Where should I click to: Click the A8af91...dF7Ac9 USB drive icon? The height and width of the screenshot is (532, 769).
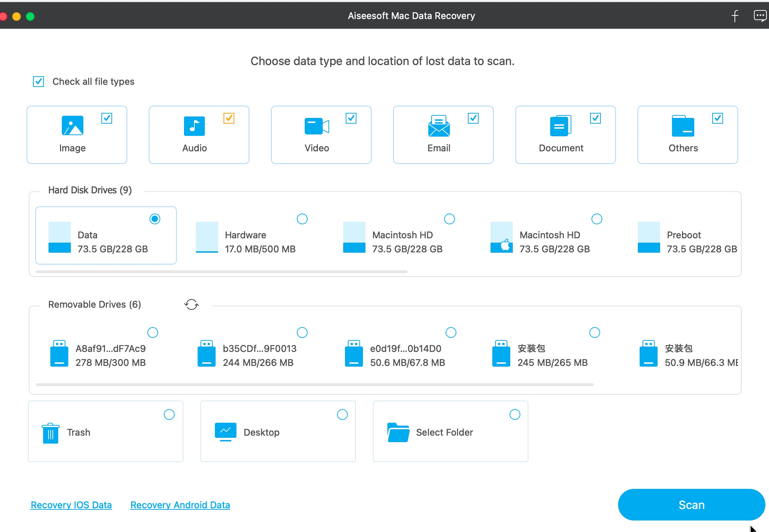coord(59,353)
